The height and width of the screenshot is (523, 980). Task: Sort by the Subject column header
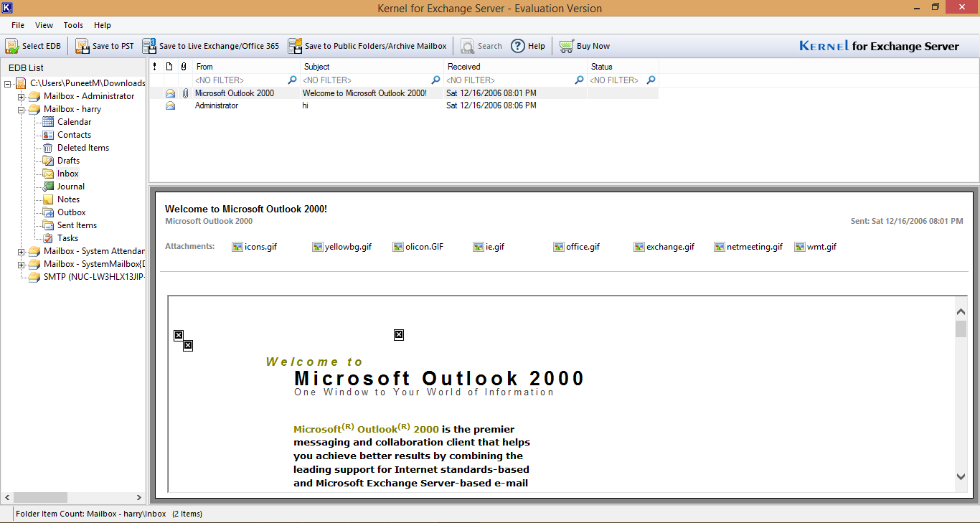pos(372,67)
